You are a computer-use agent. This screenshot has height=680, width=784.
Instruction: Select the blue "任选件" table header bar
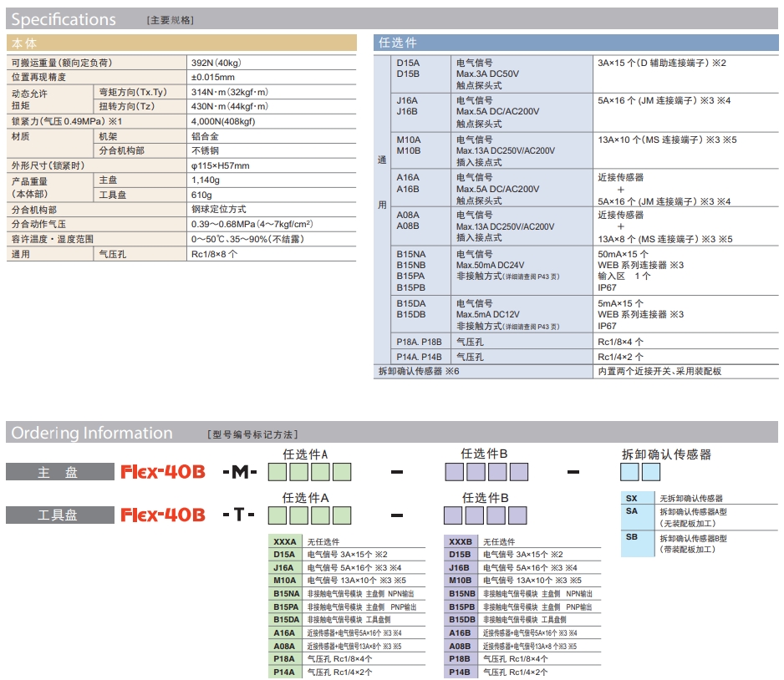pyautogui.click(x=576, y=43)
